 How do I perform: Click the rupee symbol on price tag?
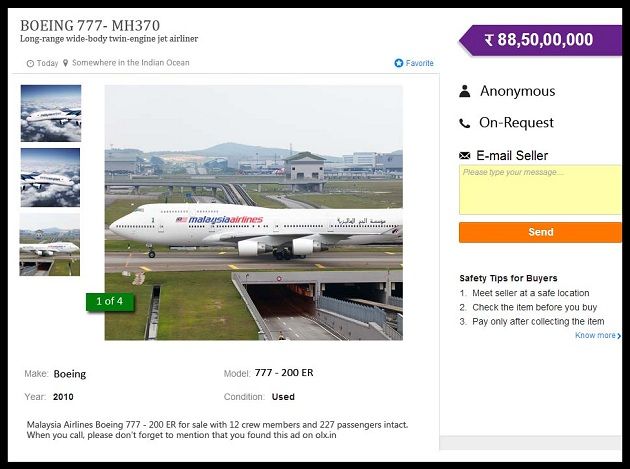tap(489, 40)
